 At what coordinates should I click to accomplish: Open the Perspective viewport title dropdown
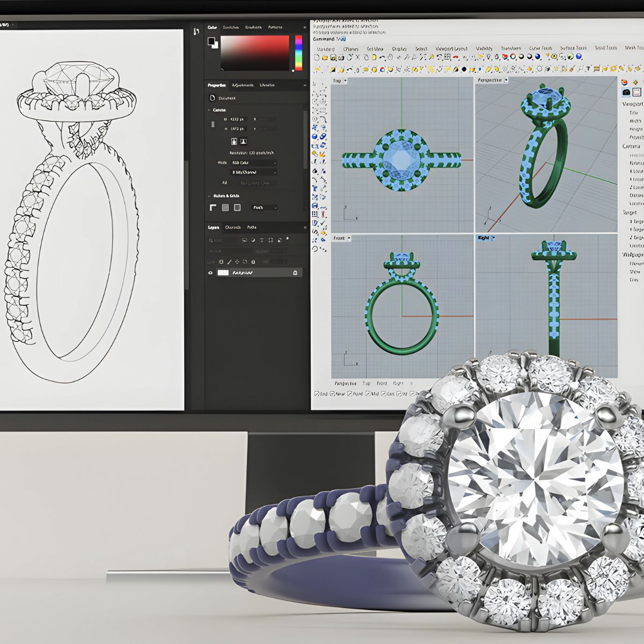(506, 80)
